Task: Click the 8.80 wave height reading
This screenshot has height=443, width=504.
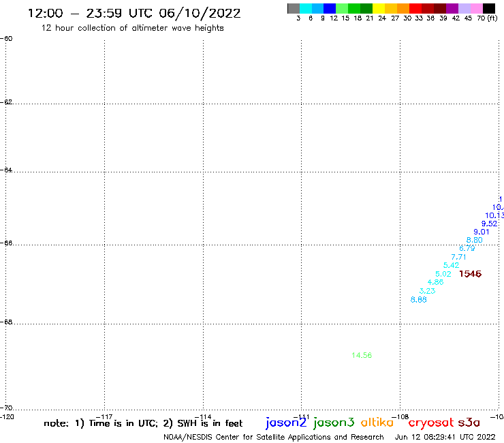Action: click(x=475, y=240)
